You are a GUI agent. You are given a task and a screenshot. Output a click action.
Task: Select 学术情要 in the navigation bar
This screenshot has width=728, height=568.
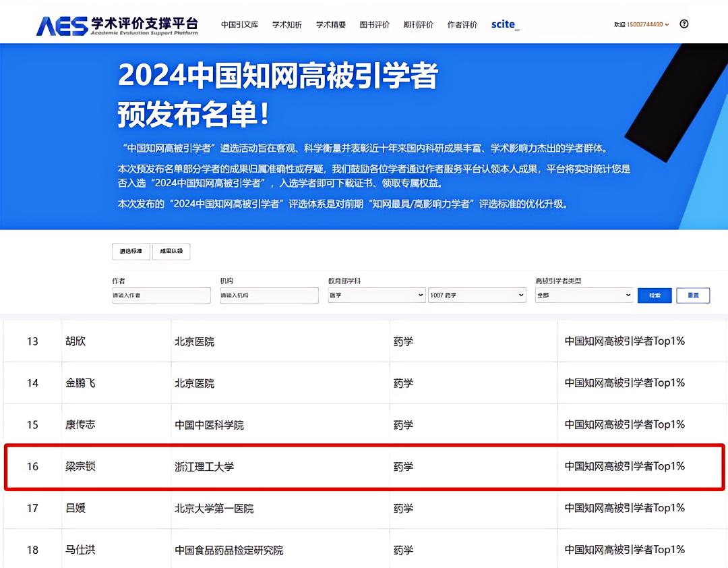(x=331, y=25)
